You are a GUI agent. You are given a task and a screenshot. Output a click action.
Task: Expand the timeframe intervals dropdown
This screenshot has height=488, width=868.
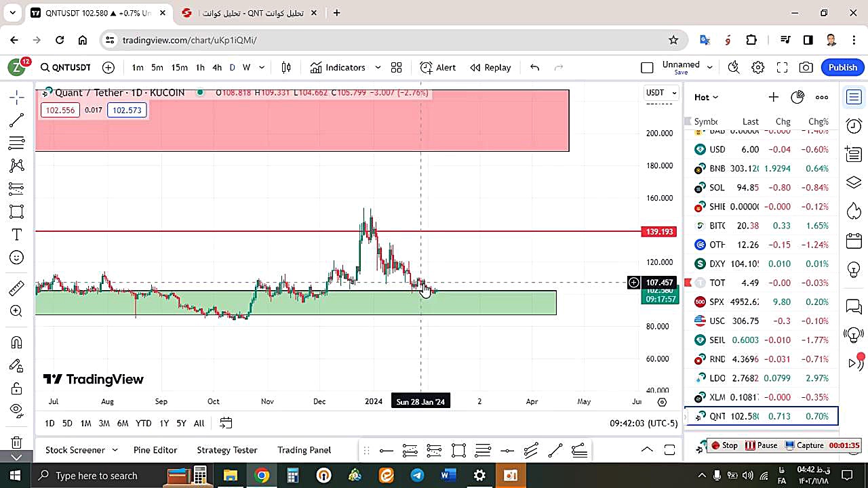tap(262, 67)
